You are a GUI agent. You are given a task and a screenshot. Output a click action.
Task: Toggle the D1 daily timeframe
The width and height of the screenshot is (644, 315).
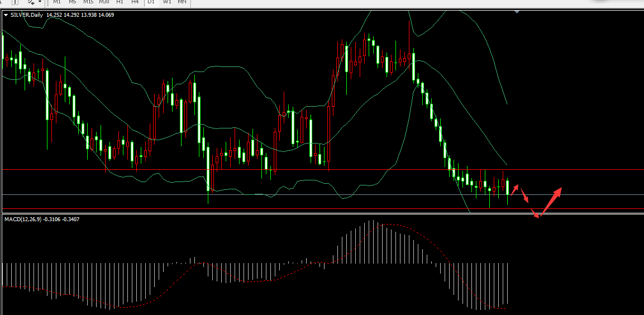coord(151,2)
